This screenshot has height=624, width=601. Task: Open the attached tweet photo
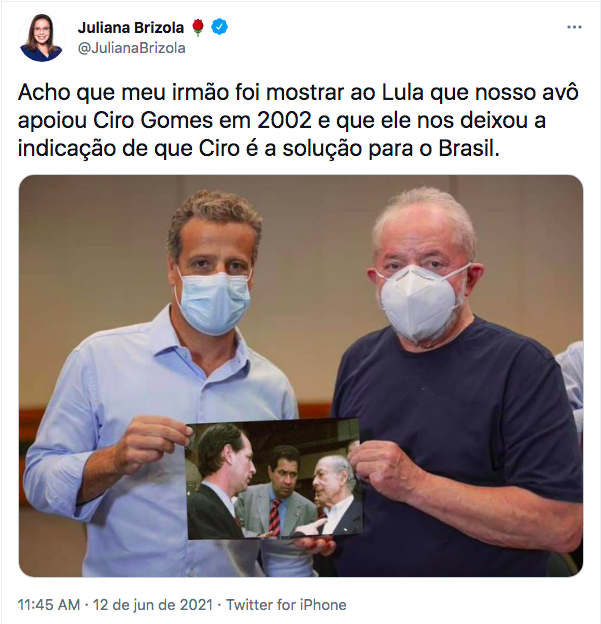pyautogui.click(x=301, y=376)
